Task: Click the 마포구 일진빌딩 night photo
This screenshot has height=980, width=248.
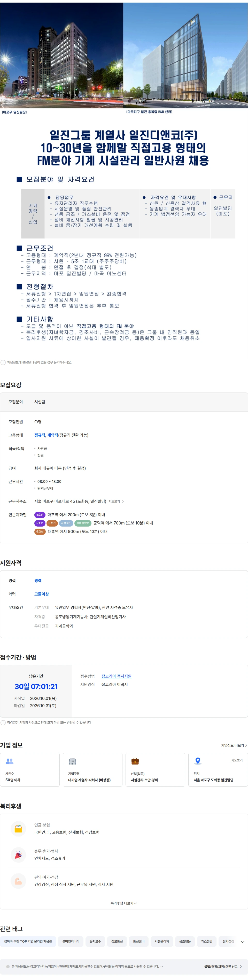Action: 62,55
